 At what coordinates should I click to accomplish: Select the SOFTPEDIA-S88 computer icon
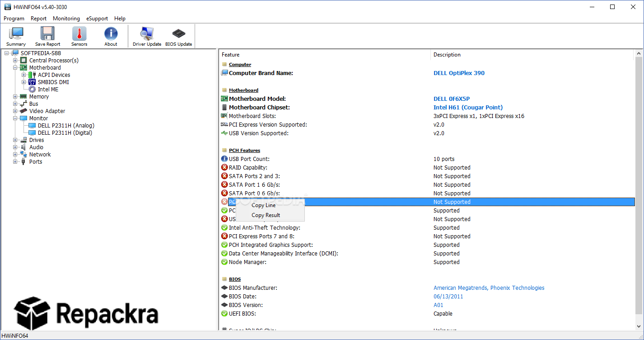point(15,53)
